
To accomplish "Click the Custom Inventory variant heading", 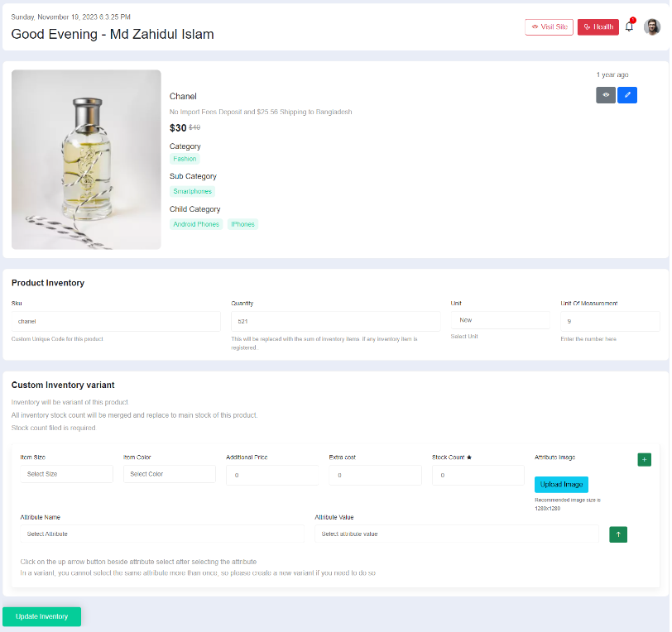I will click(x=63, y=385).
